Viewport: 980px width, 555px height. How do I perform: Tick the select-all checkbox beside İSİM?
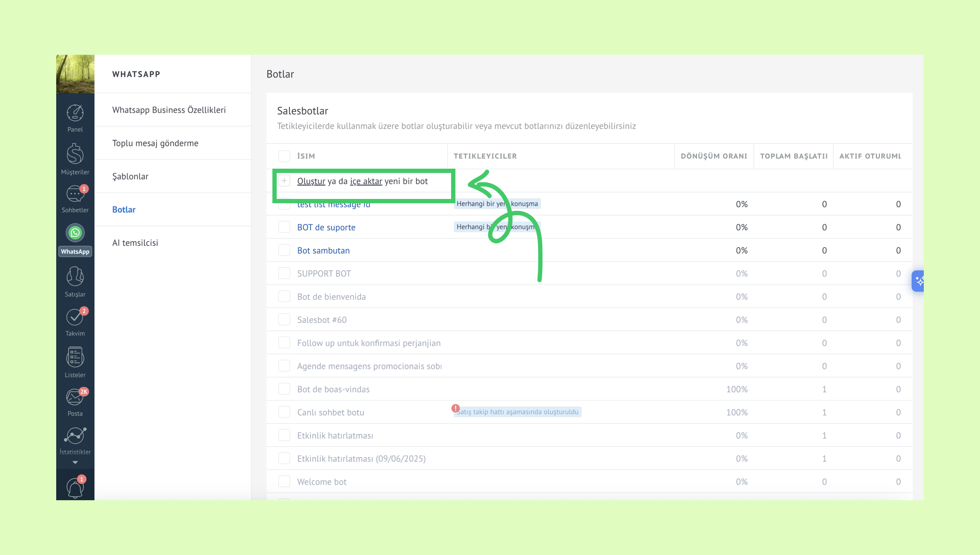pyautogui.click(x=284, y=156)
